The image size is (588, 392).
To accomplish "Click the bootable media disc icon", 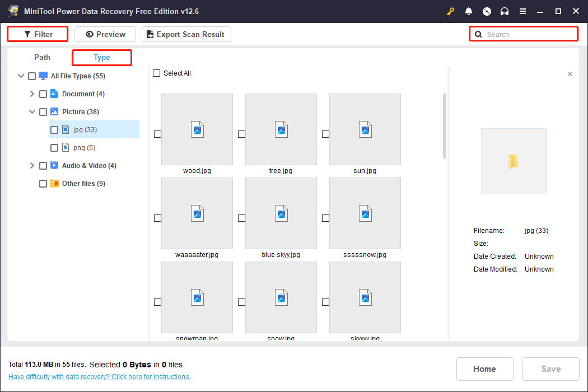I will click(x=487, y=12).
